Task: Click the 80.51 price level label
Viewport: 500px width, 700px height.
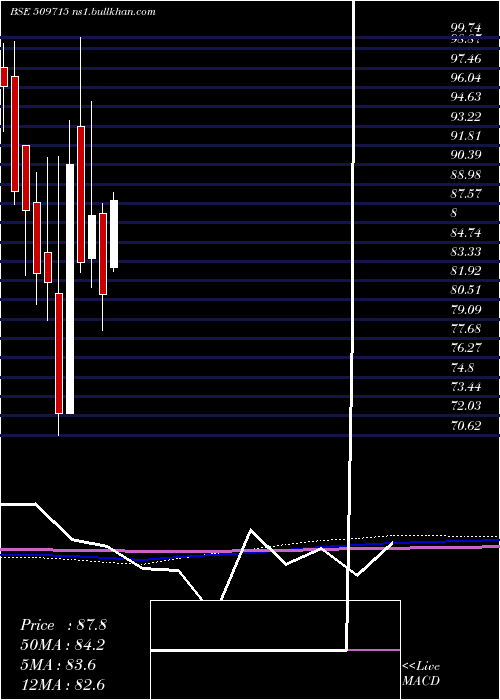Action: (x=466, y=290)
